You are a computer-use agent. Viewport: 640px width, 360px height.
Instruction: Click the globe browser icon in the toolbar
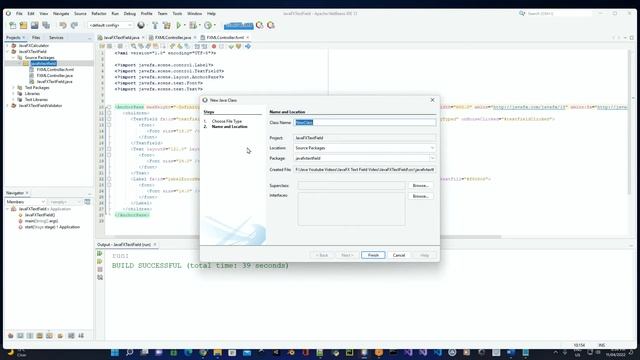coord(141,25)
